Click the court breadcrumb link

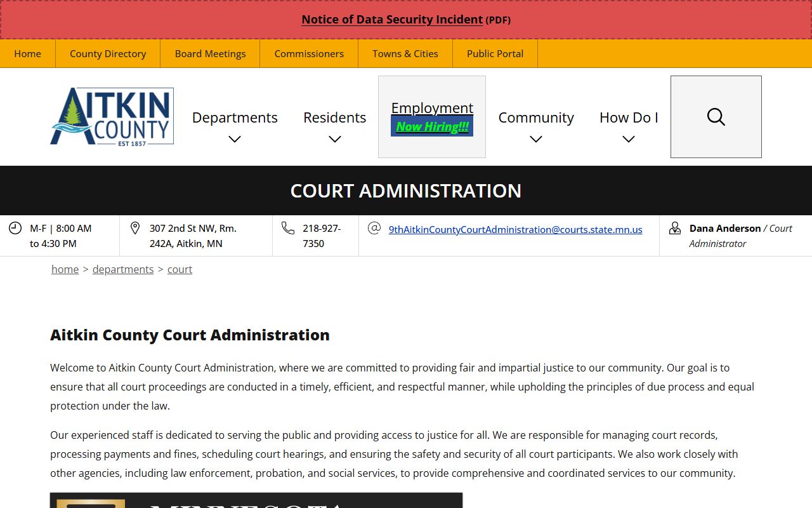point(180,269)
